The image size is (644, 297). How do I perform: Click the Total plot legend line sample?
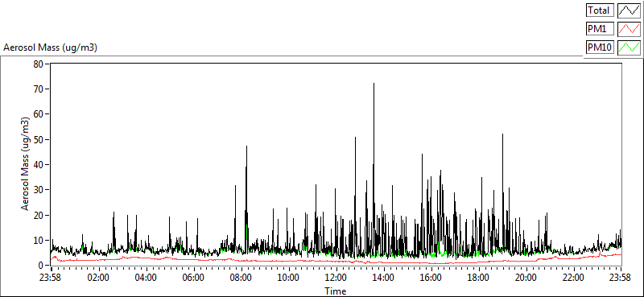point(630,10)
